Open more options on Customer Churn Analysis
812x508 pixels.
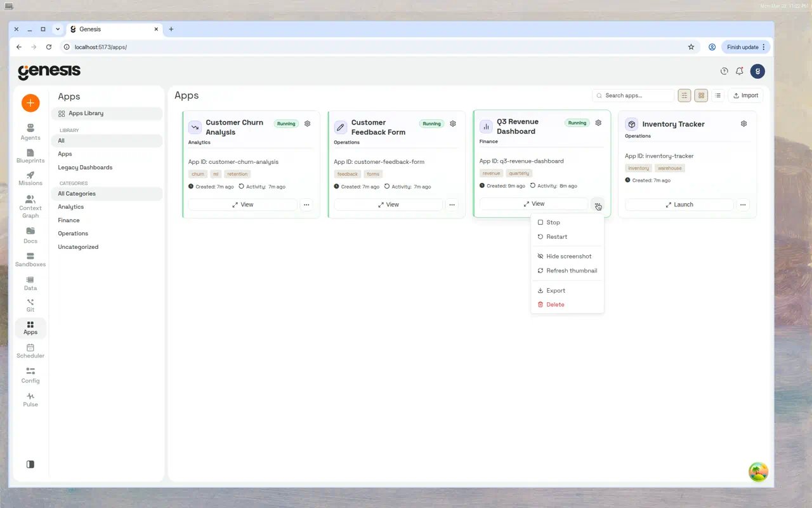(x=306, y=204)
